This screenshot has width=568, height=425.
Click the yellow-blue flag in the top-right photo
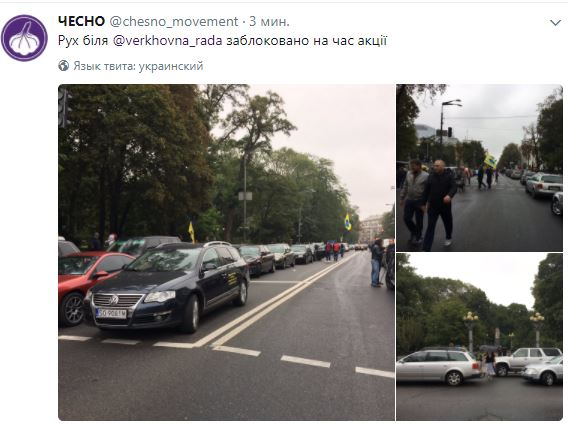click(490, 160)
